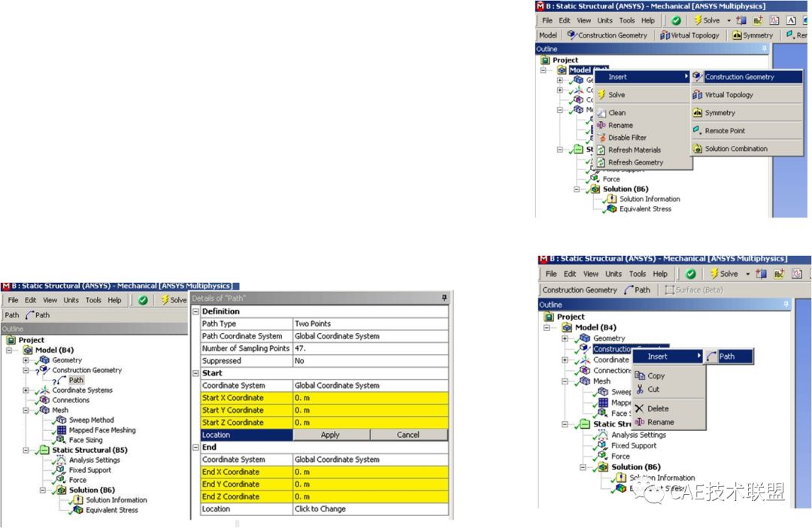Collapse the End section in Details of Path
Screen dimensions: 812x528
click(195, 448)
